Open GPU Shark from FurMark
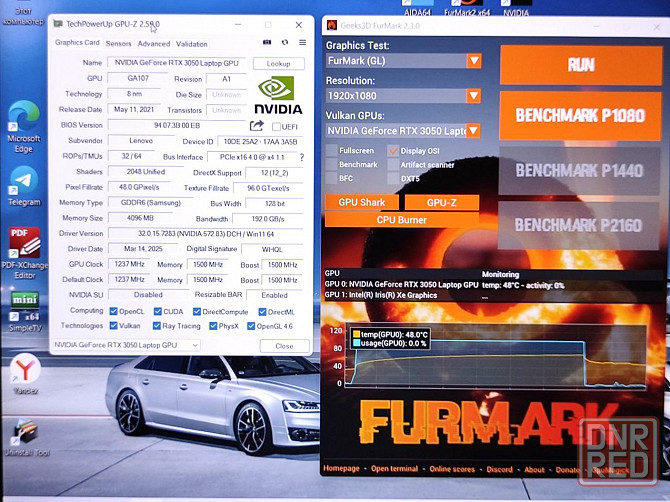 click(x=362, y=203)
